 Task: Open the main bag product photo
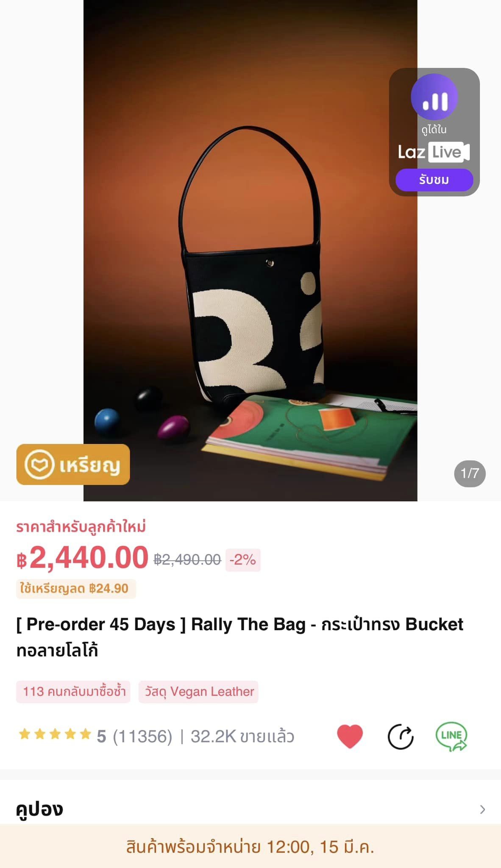click(x=250, y=275)
